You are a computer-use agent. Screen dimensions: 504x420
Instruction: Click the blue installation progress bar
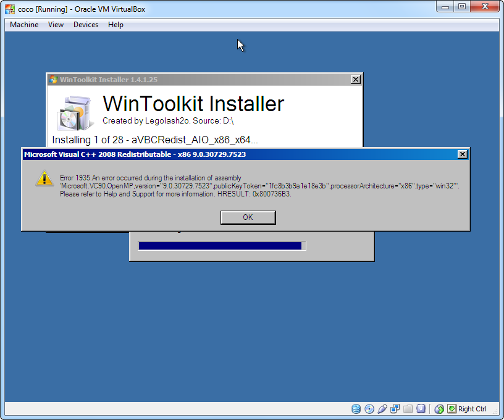pos(222,246)
